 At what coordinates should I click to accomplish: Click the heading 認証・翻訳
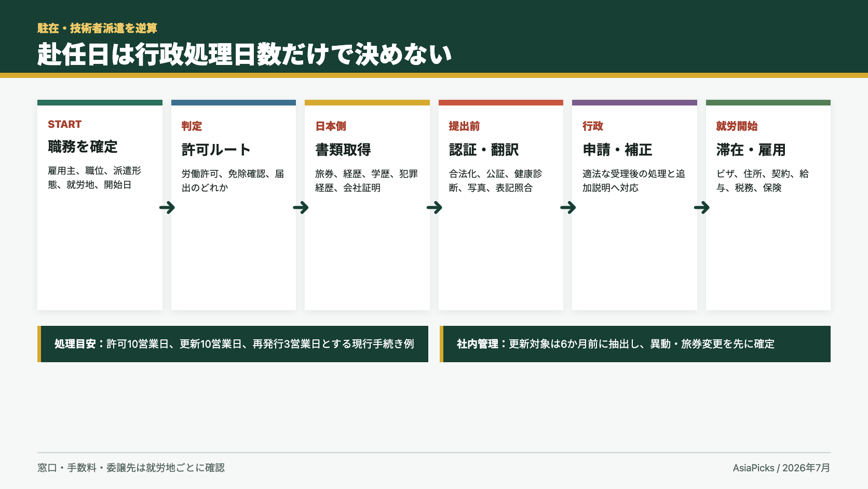tap(484, 150)
